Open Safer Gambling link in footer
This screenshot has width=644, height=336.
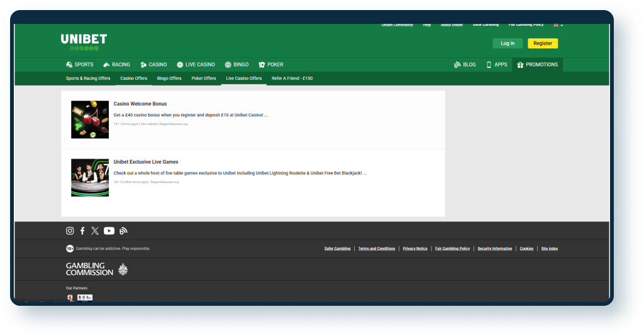point(337,249)
